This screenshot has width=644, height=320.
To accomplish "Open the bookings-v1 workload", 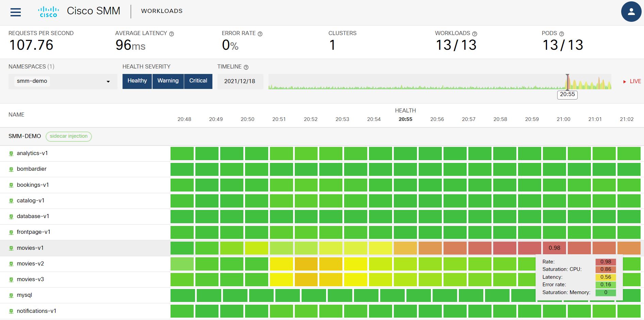I will pyautogui.click(x=33, y=185).
